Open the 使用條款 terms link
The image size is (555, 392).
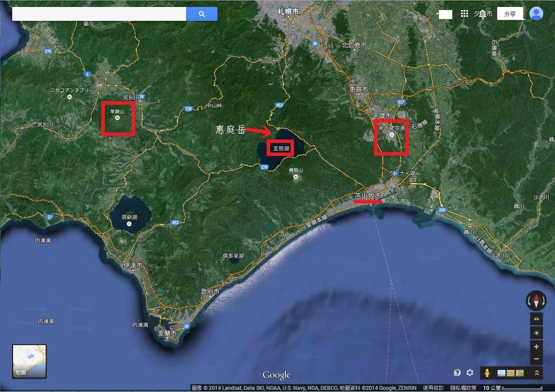pyautogui.click(x=433, y=388)
